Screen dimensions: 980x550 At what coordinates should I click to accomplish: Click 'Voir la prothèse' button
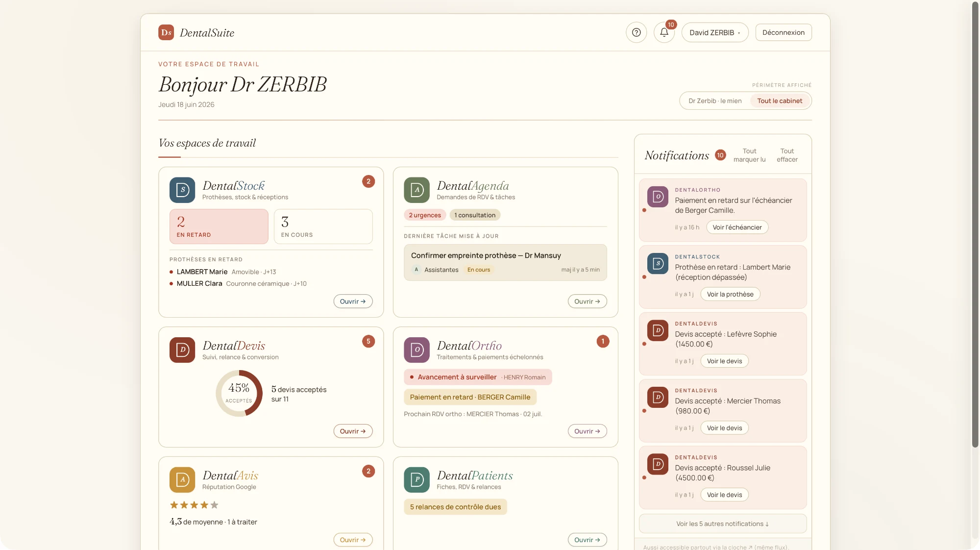tap(730, 294)
